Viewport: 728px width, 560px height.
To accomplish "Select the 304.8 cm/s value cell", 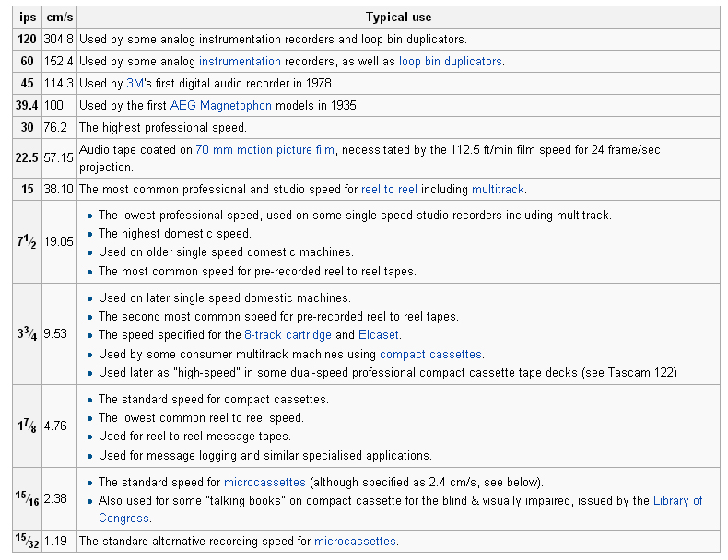I will [x=58, y=40].
